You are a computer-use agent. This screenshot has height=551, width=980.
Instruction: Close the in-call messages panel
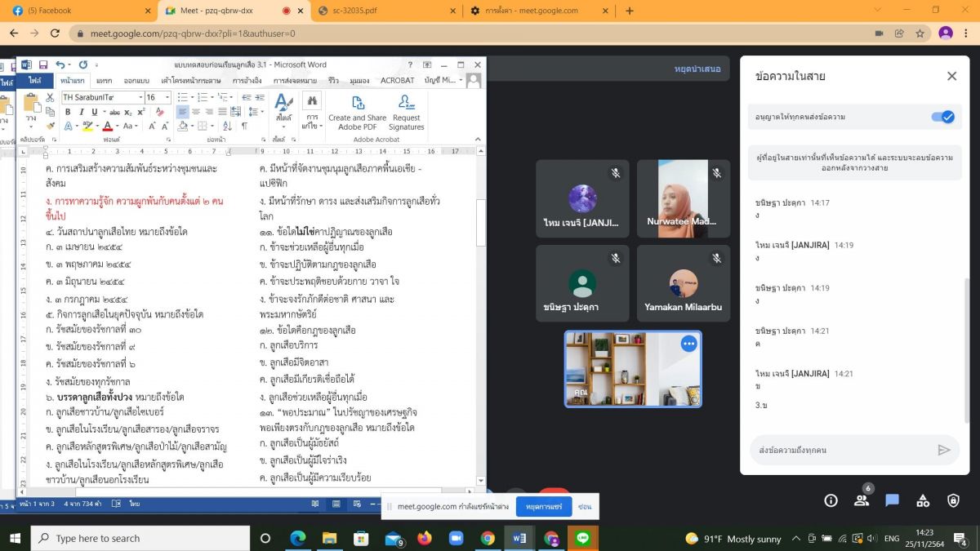point(951,76)
